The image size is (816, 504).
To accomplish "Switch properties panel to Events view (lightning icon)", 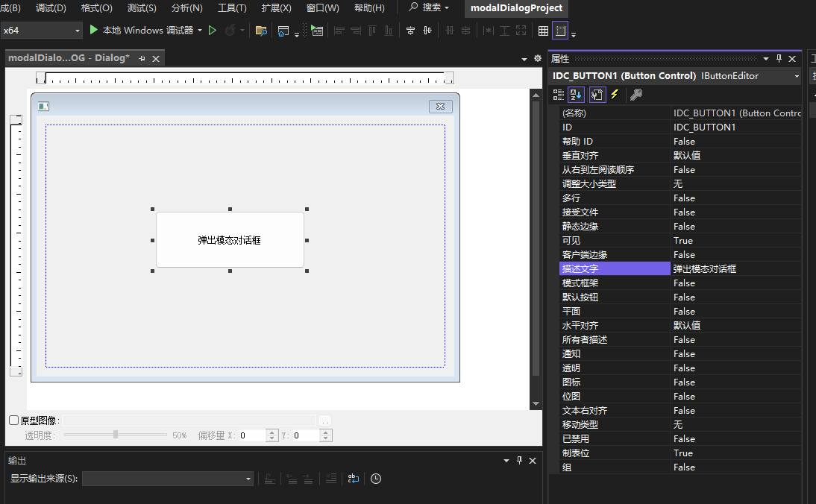I will (614, 94).
